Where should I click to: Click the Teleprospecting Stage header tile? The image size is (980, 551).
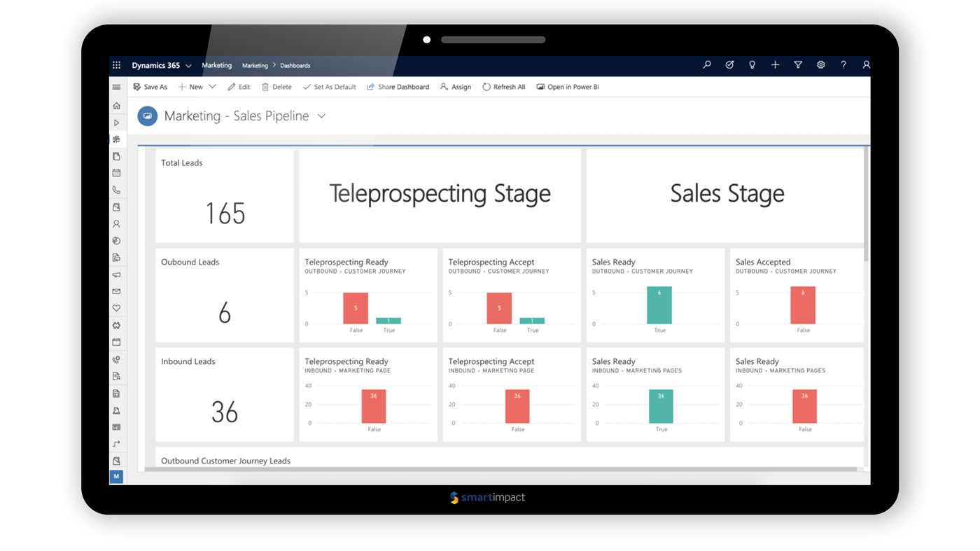[x=440, y=196]
